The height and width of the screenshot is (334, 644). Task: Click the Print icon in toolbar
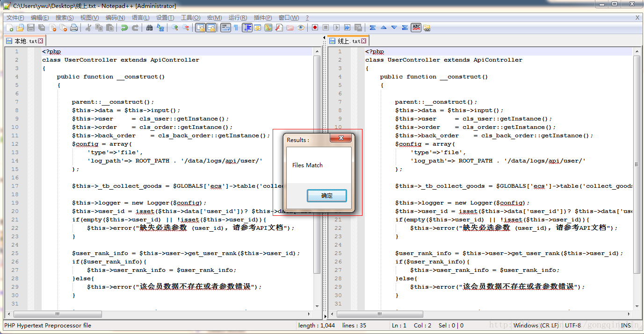click(73, 28)
